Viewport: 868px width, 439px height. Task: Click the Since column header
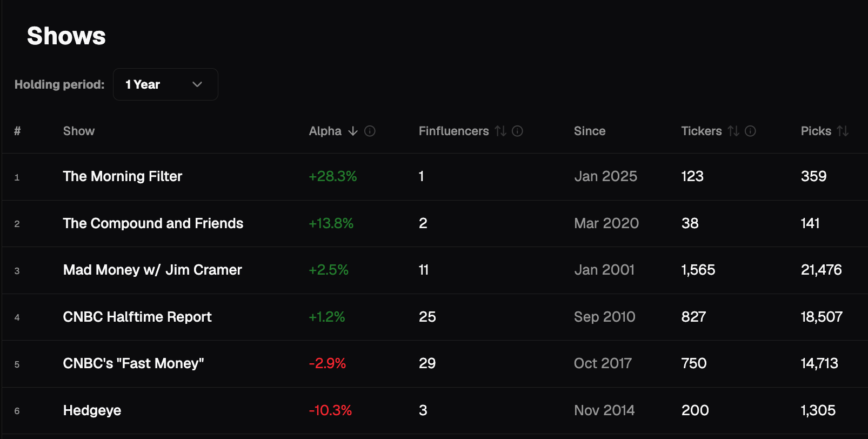click(590, 131)
